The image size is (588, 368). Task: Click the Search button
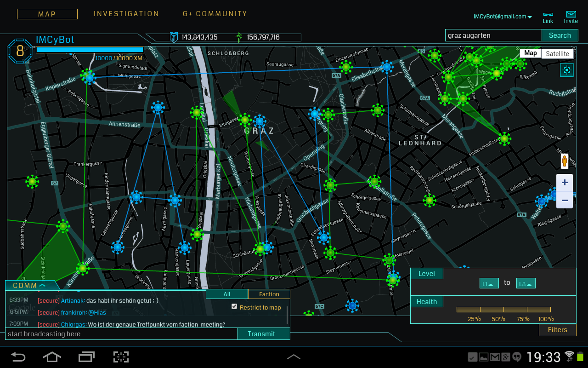pos(560,35)
